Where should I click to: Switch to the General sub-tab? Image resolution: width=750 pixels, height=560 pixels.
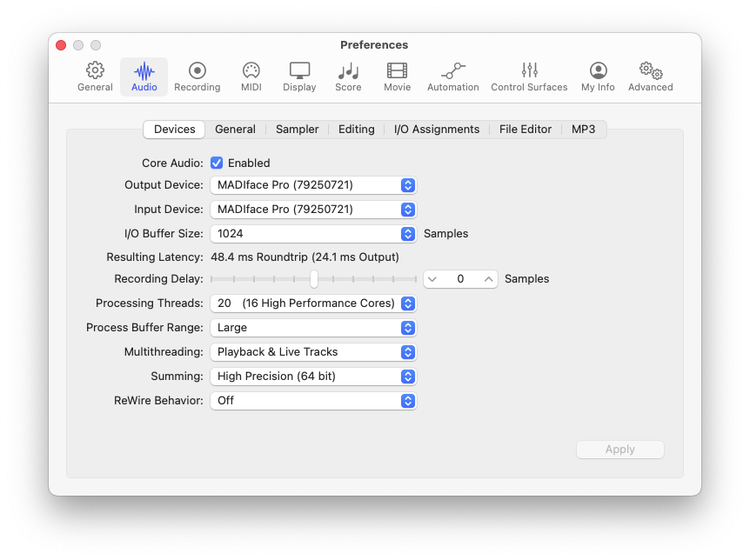(235, 130)
